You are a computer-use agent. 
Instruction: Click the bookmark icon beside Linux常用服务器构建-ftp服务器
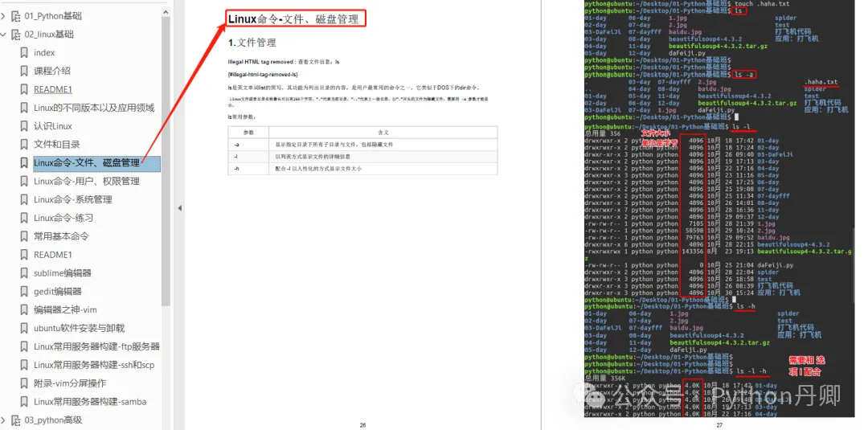(x=24, y=346)
